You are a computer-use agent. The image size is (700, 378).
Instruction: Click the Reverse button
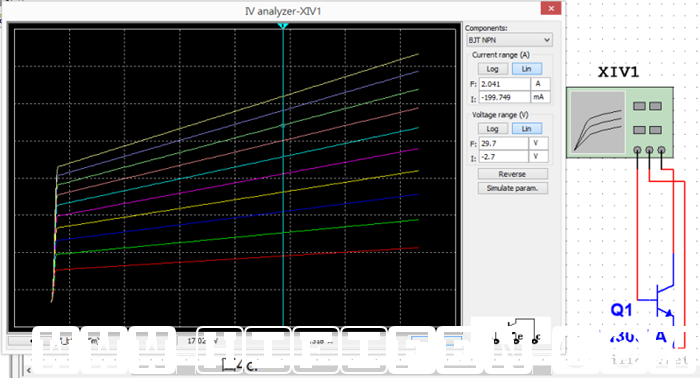pos(512,174)
